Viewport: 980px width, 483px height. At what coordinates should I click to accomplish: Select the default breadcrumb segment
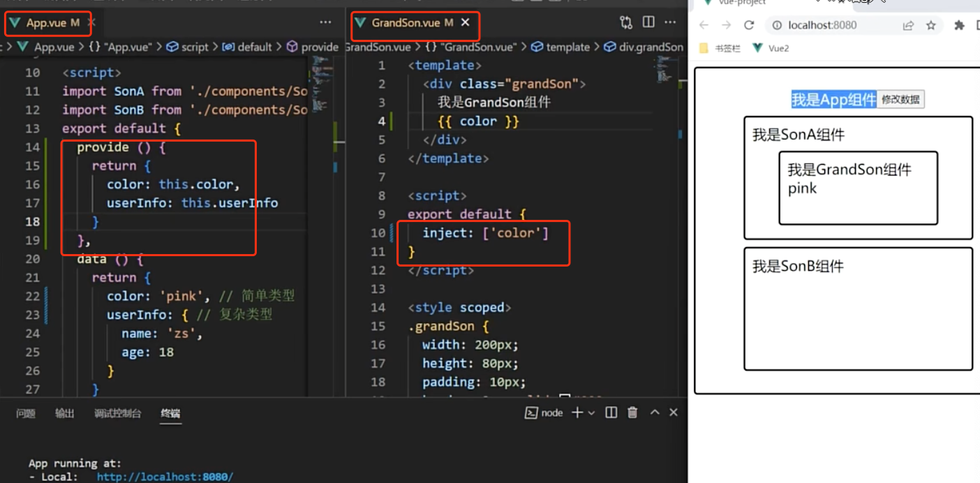click(247, 47)
